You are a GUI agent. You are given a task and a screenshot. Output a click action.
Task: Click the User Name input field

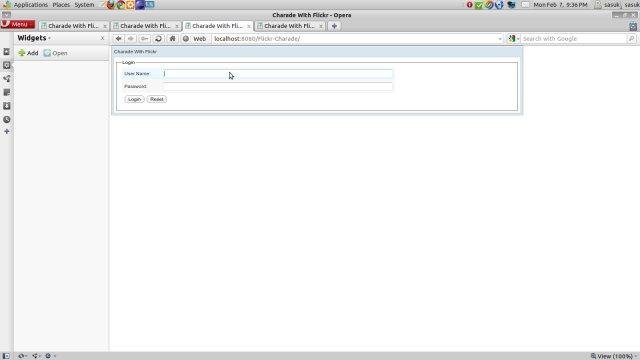click(278, 74)
